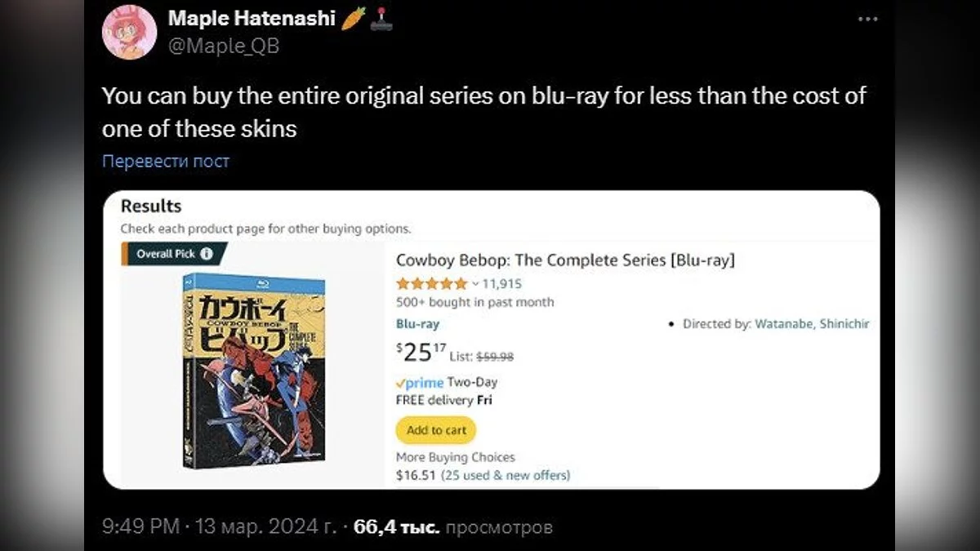Expand the rating breakdown chevron
Image resolution: width=980 pixels, height=551 pixels.
[475, 284]
